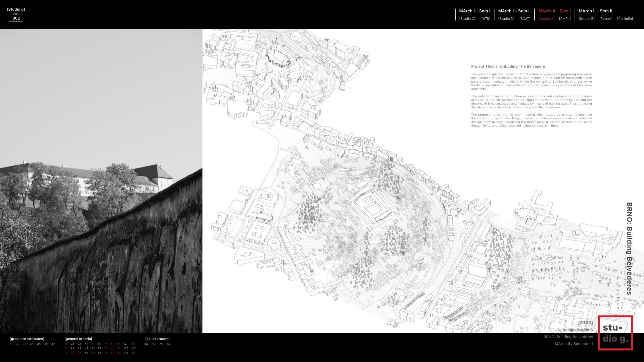This screenshot has width=644, height=362.
Task: Click the [Studio g] header label
Action: 16,9
